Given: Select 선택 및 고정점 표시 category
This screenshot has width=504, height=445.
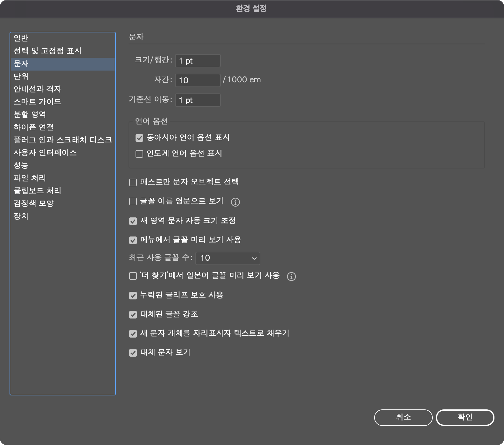Looking at the screenshot, I should [x=63, y=51].
